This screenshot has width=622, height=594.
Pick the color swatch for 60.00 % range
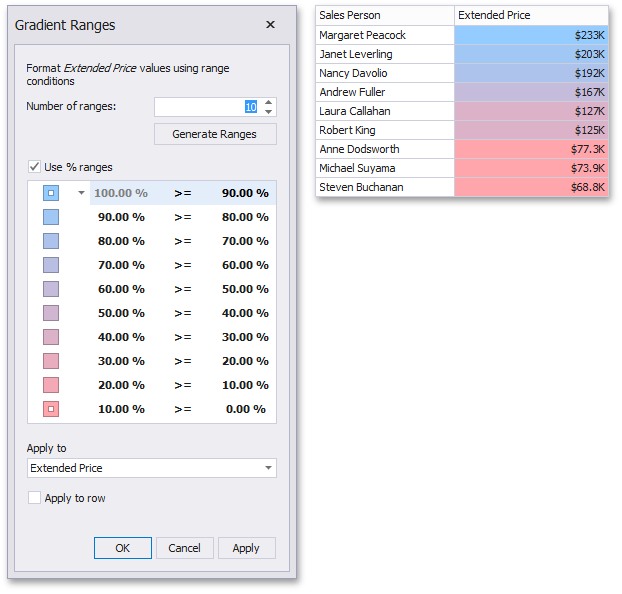(x=51, y=289)
